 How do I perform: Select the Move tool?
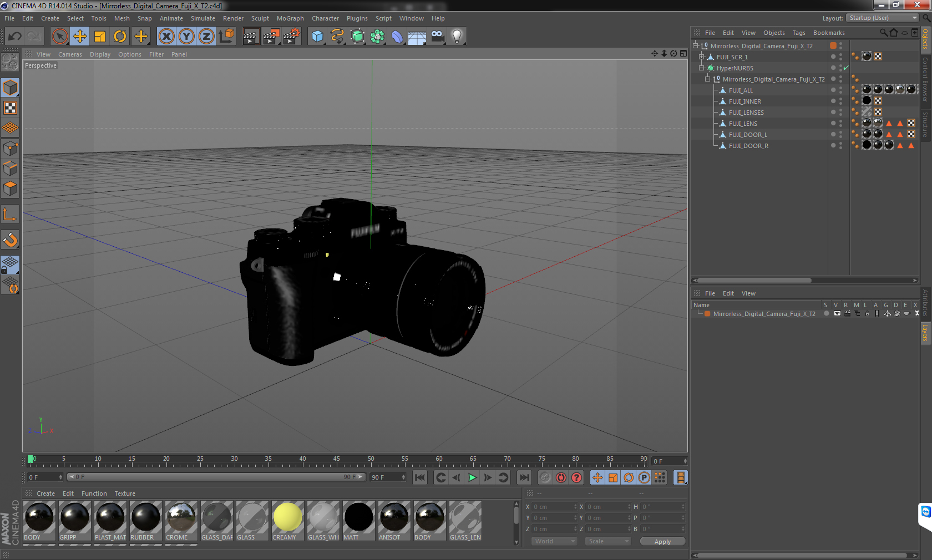click(80, 37)
